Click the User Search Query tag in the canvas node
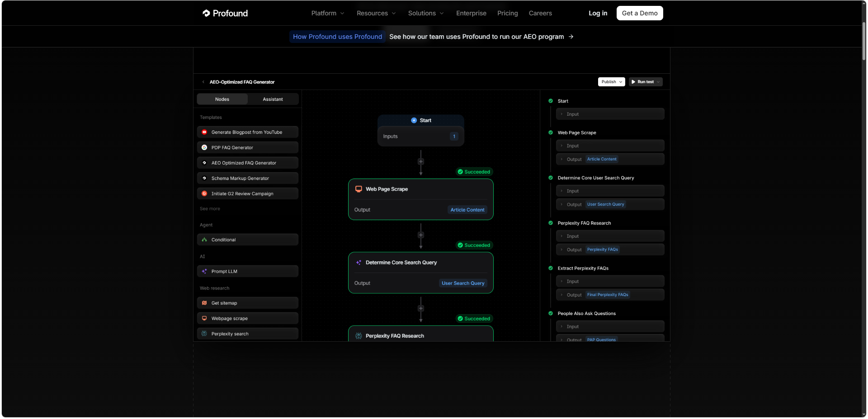Image resolution: width=868 pixels, height=419 pixels. (x=463, y=283)
